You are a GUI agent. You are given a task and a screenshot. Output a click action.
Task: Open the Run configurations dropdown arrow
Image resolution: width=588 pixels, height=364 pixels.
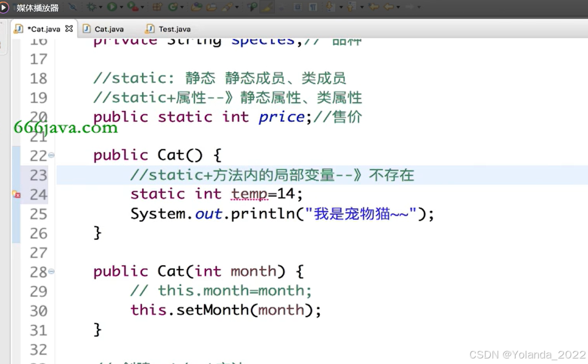click(121, 7)
